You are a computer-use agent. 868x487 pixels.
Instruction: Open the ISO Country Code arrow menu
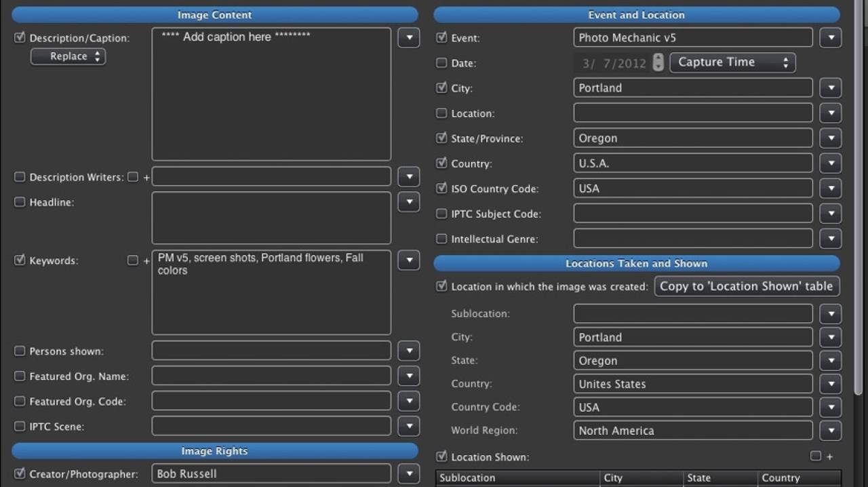click(830, 189)
